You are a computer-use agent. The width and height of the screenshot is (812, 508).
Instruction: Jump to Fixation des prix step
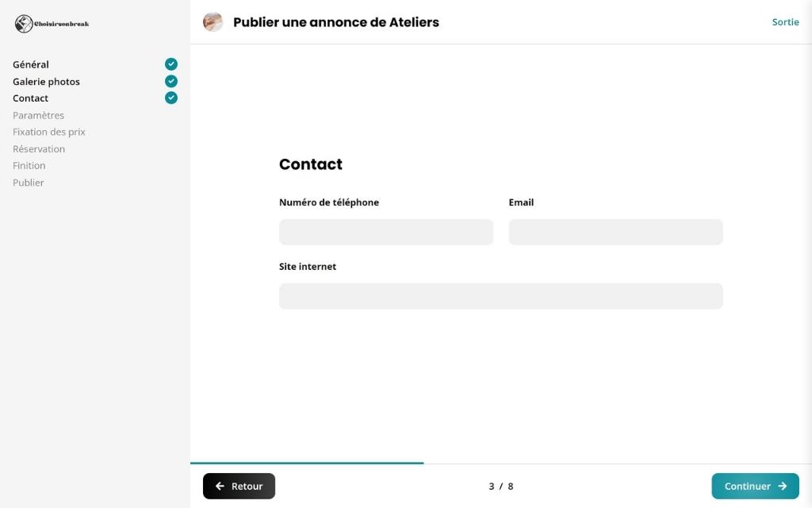point(49,132)
